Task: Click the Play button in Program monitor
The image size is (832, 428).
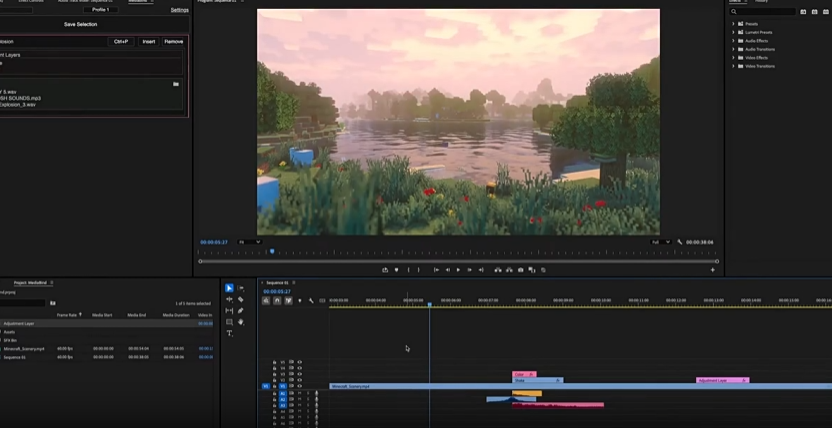Action: (459, 270)
